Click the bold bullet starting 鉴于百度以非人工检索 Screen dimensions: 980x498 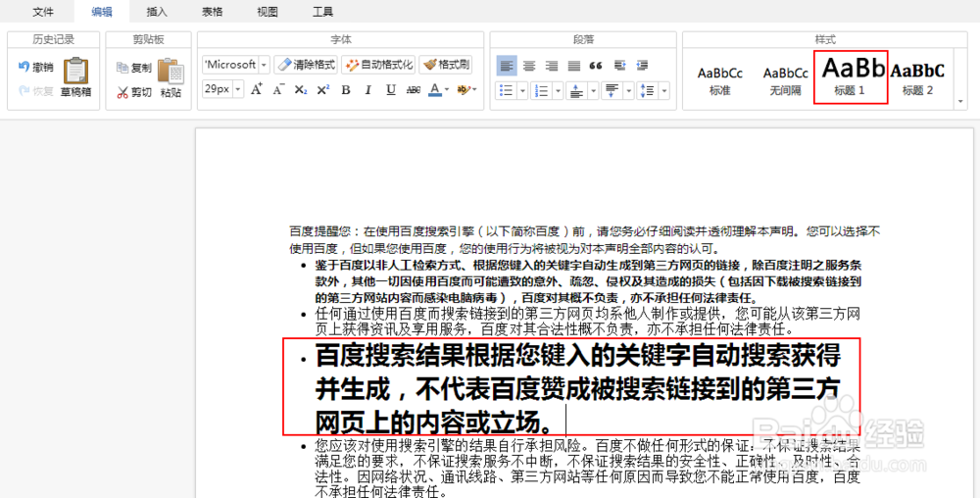[x=588, y=281]
